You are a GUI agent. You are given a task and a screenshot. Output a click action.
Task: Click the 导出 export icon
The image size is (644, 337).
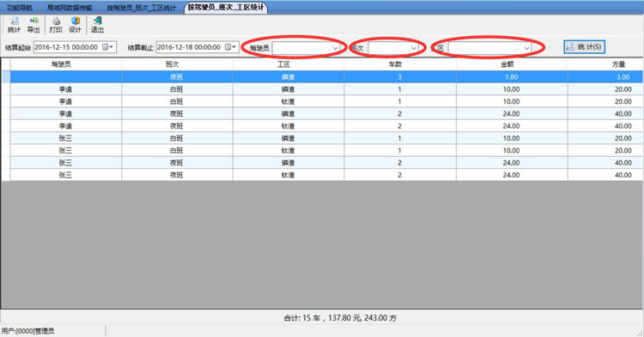tap(33, 25)
